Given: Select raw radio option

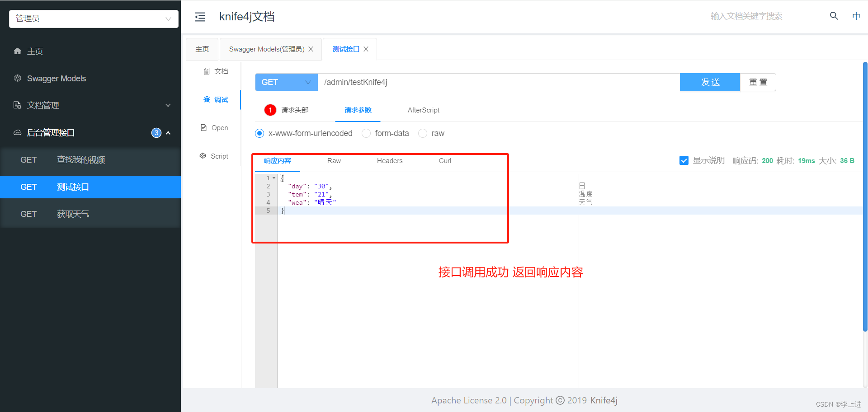Looking at the screenshot, I should (423, 133).
